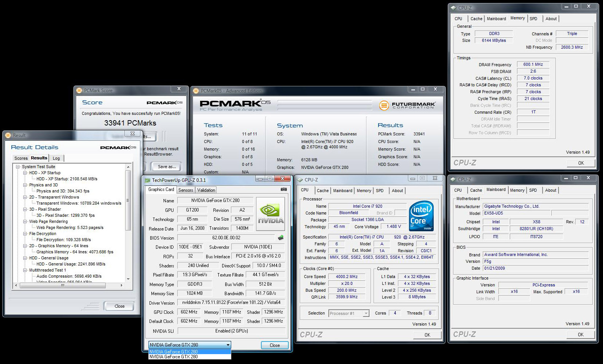Open the Scores tab in Result Details
603x364 pixels.
tap(21, 158)
